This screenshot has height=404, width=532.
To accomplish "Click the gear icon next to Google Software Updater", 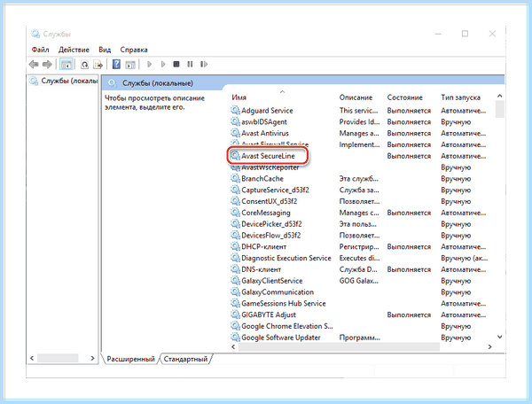I will (x=235, y=338).
